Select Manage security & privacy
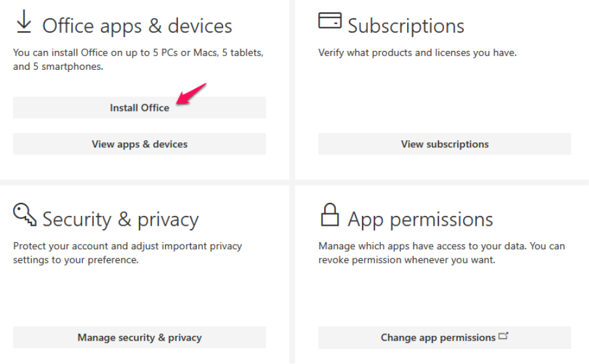 point(140,337)
